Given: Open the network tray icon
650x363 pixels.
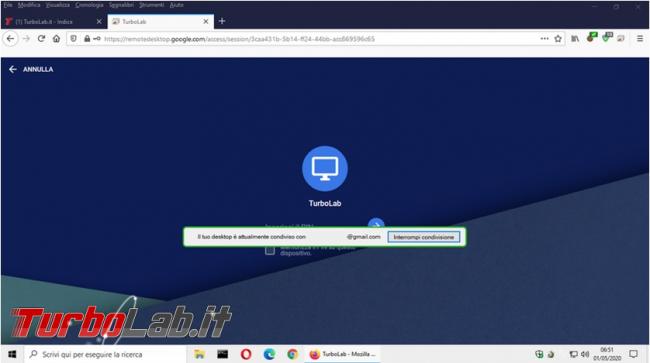Looking at the screenshot, I should pos(573,354).
